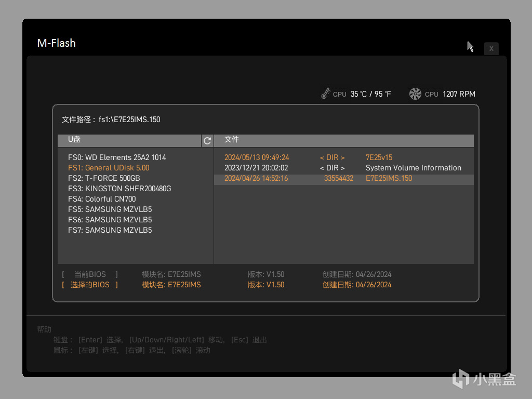Click the M-Flash title text
This screenshot has height=399, width=532.
(56, 43)
